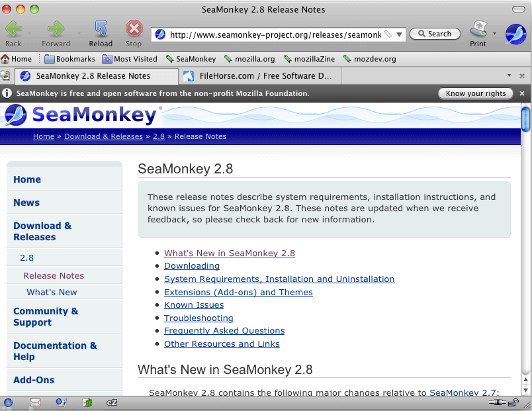This screenshot has height=411, width=532.
Task: Open the Other Resources and Links link
Action: (x=222, y=343)
